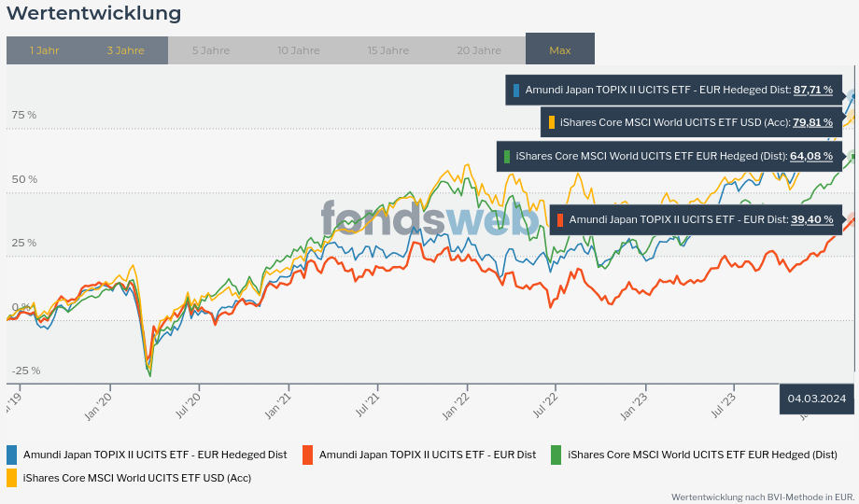Select the 1 Jahr time range tab

[45, 50]
